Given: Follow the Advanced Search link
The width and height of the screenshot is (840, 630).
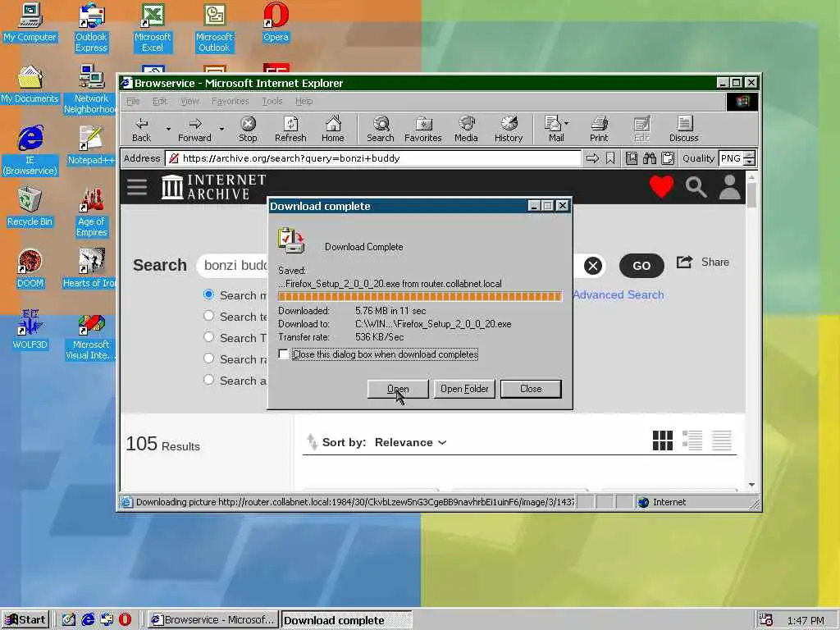Looking at the screenshot, I should (x=619, y=294).
